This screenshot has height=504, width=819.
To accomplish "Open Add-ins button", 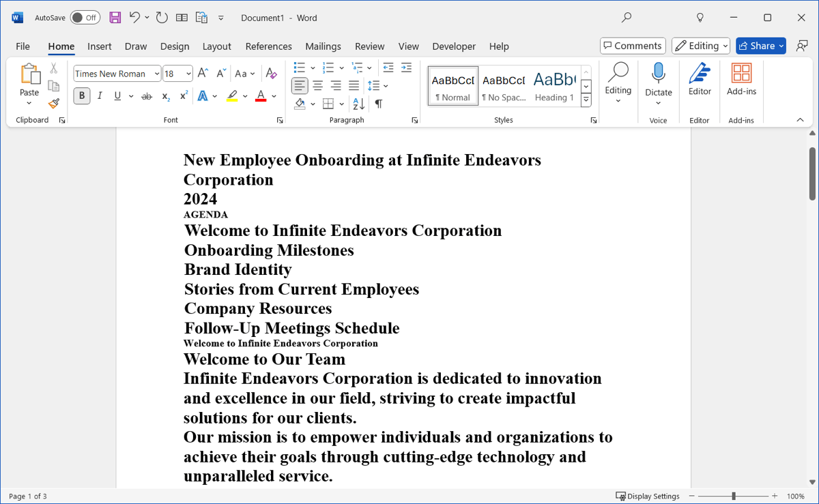I will [x=741, y=78].
